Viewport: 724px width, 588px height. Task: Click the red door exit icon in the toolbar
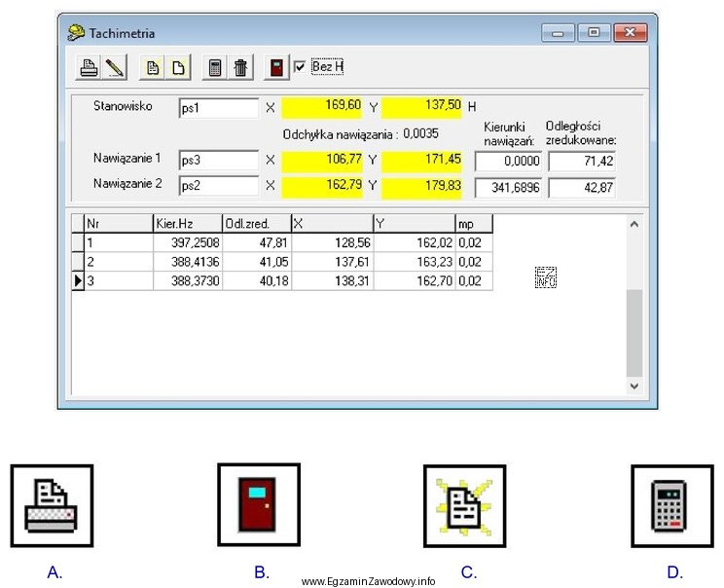[x=276, y=68]
